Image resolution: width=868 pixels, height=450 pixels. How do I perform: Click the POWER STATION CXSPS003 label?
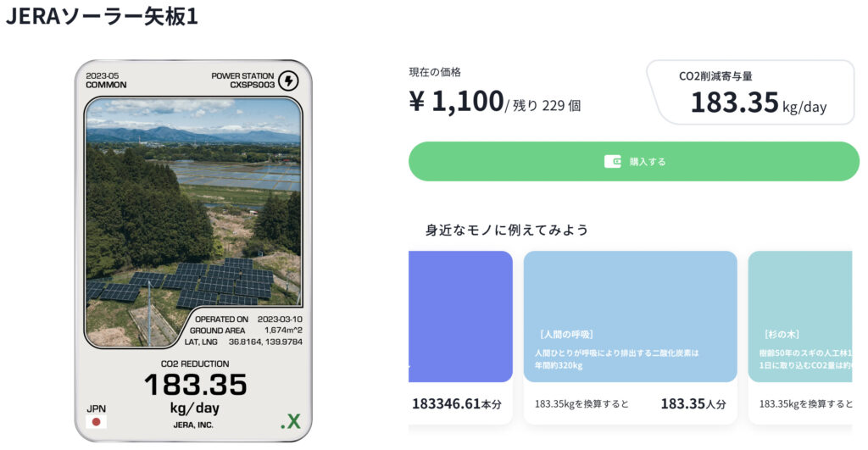tap(243, 81)
